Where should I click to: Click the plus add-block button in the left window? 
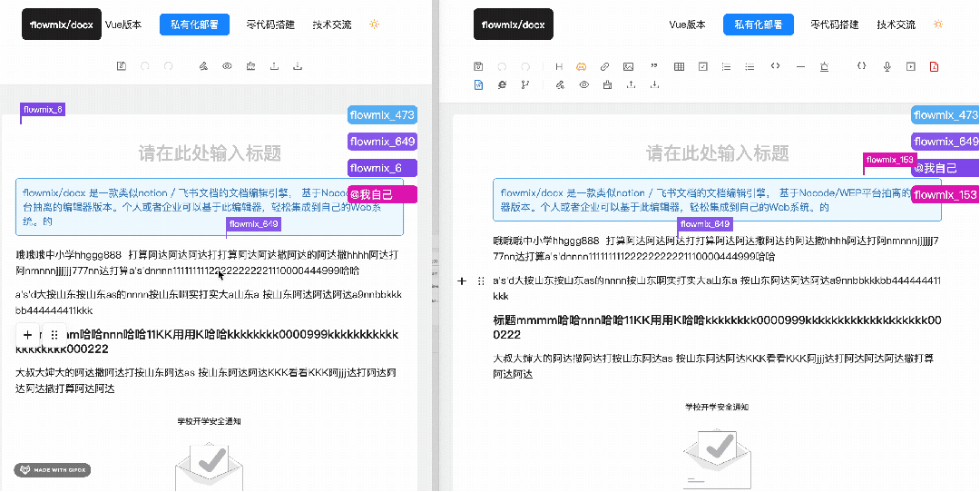point(27,335)
